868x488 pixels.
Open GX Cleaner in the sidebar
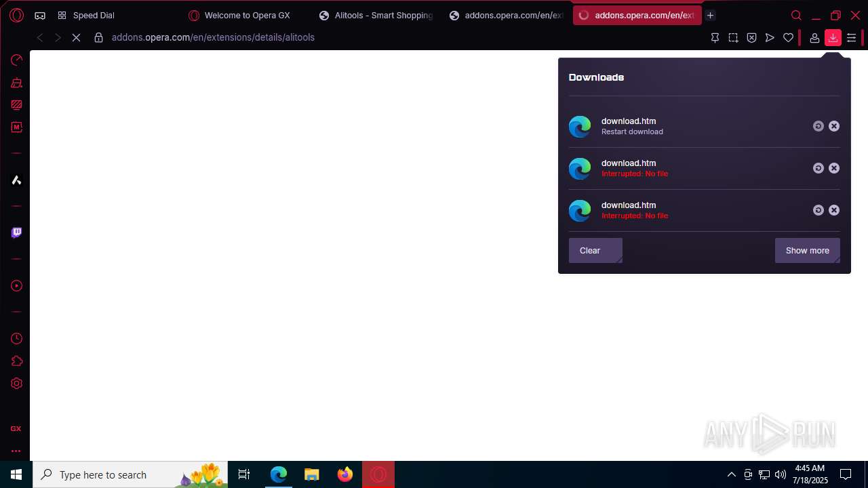[16, 83]
